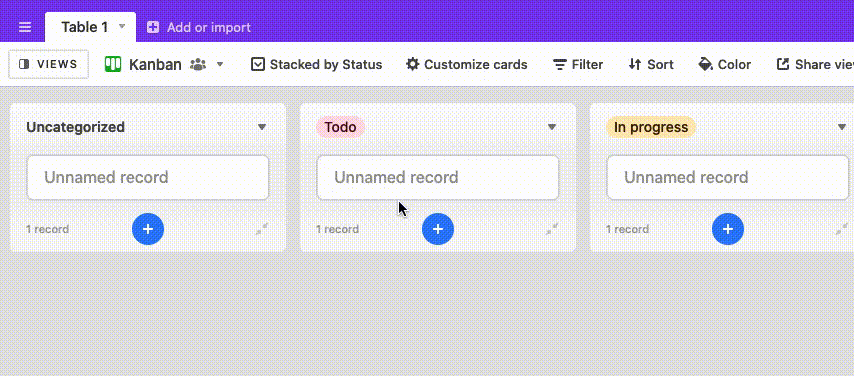
Task: Click the collaborators people icon beside Kanban
Action: 198,65
